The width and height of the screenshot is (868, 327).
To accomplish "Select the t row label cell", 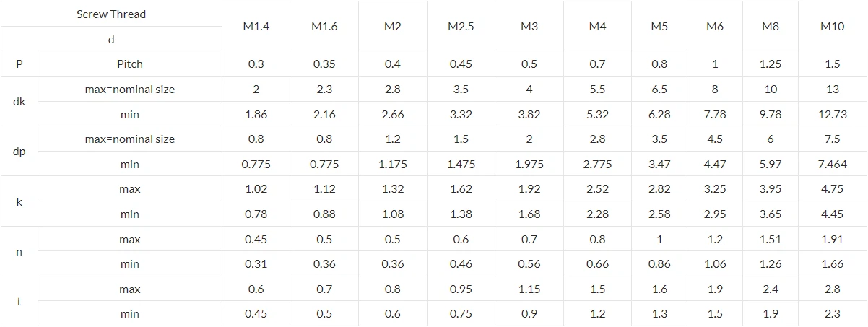I will (x=19, y=302).
